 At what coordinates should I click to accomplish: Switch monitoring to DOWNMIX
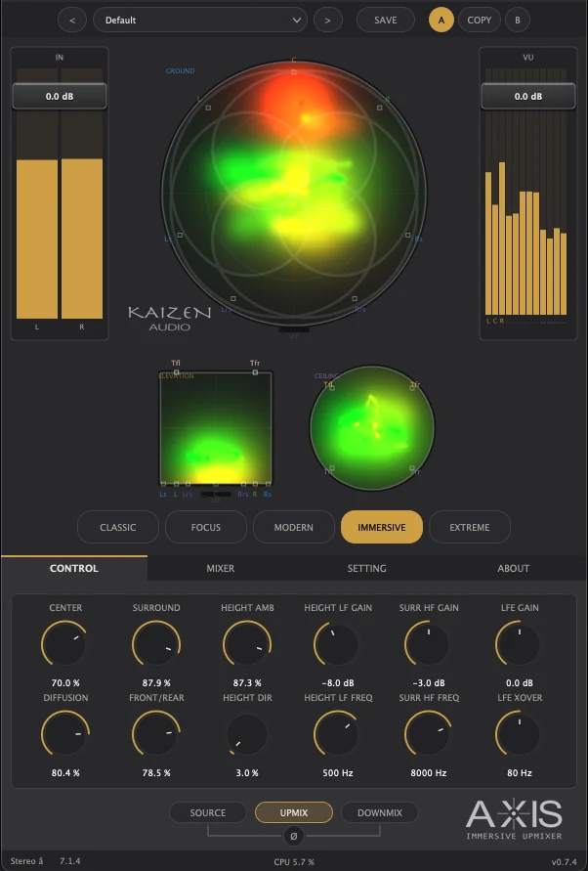[x=380, y=812]
